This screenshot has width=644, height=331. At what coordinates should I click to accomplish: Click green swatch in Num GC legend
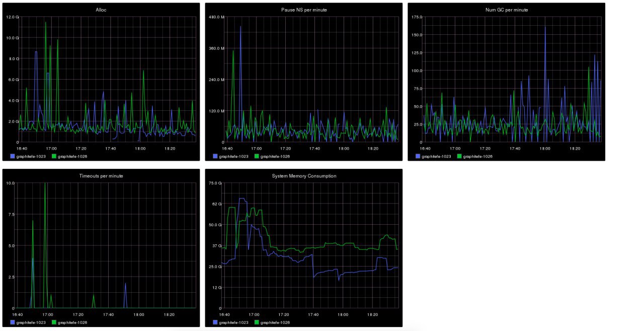[459, 157]
